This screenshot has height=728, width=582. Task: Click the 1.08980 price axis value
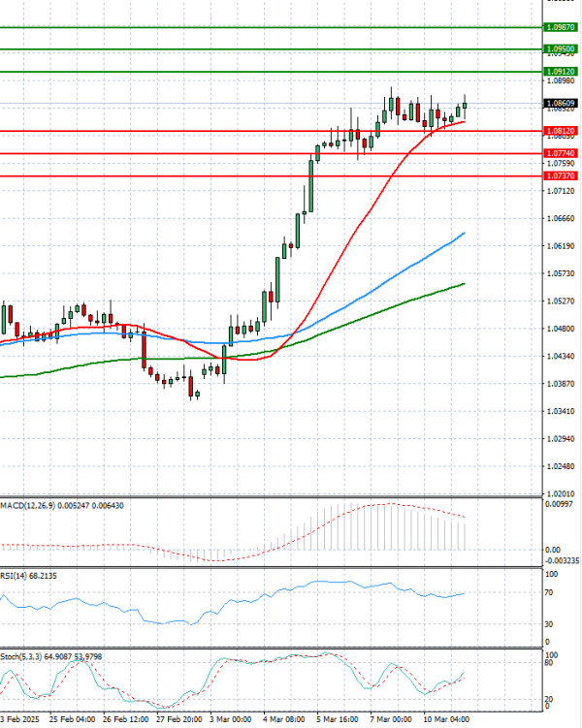pyautogui.click(x=561, y=80)
